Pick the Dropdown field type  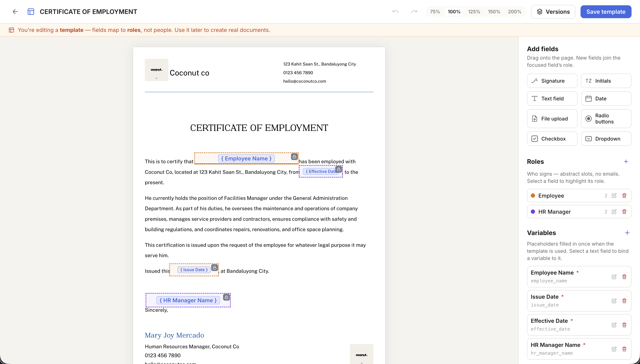point(606,139)
